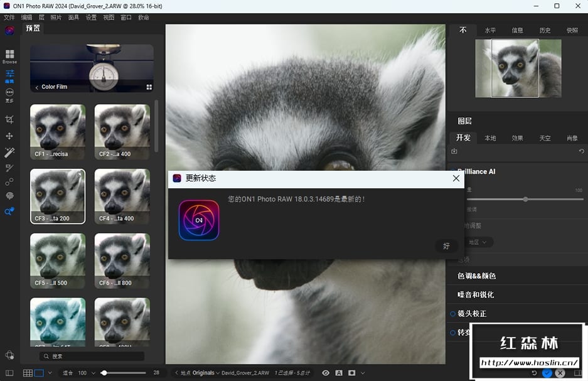Switch preset view to grid icon
The image size is (588, 381).
[x=149, y=87]
